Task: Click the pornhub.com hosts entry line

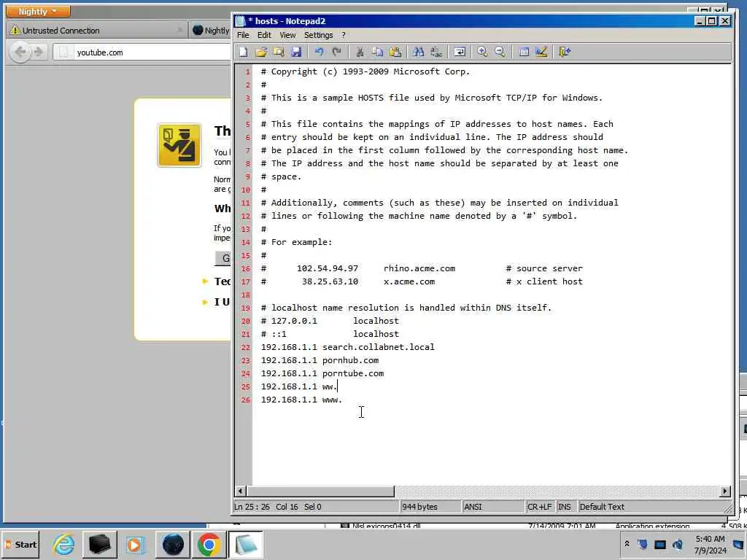Action: pyautogui.click(x=320, y=360)
